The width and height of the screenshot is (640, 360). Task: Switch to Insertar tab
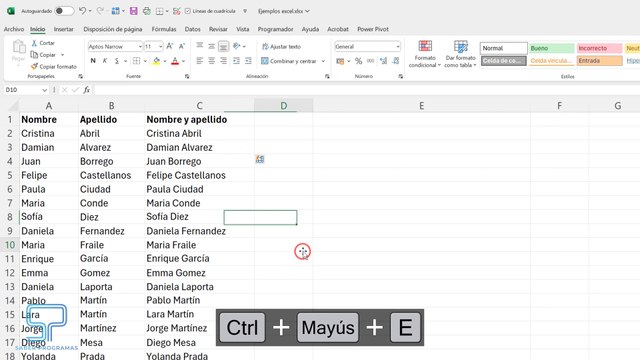[64, 29]
